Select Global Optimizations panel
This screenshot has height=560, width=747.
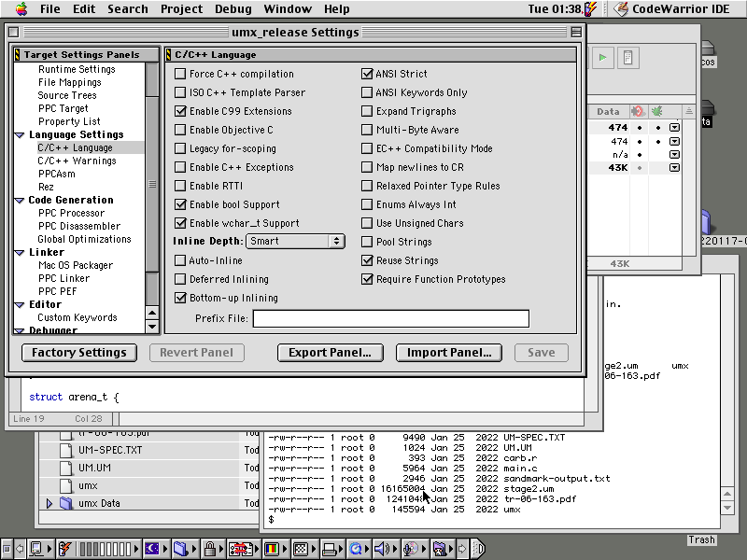[84, 240]
